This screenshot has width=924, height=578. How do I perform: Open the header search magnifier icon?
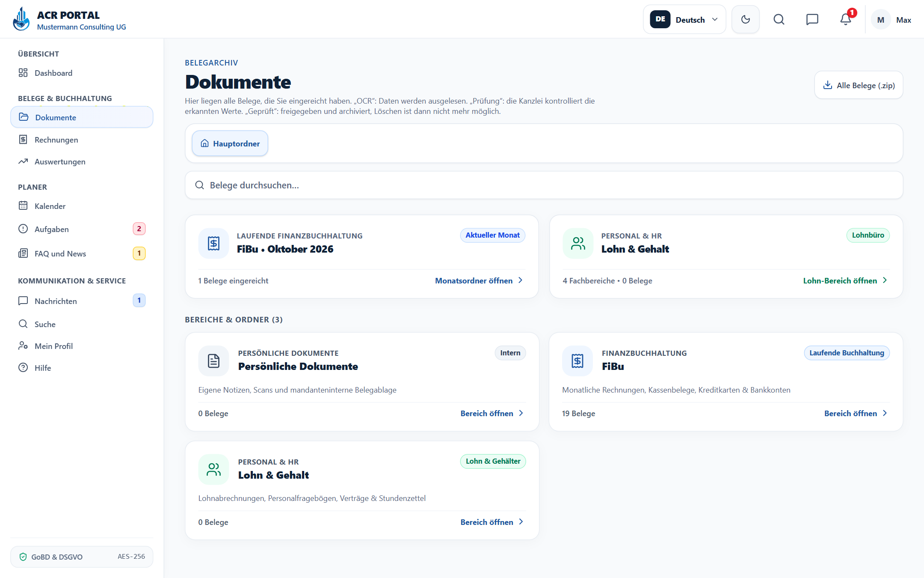779,19
